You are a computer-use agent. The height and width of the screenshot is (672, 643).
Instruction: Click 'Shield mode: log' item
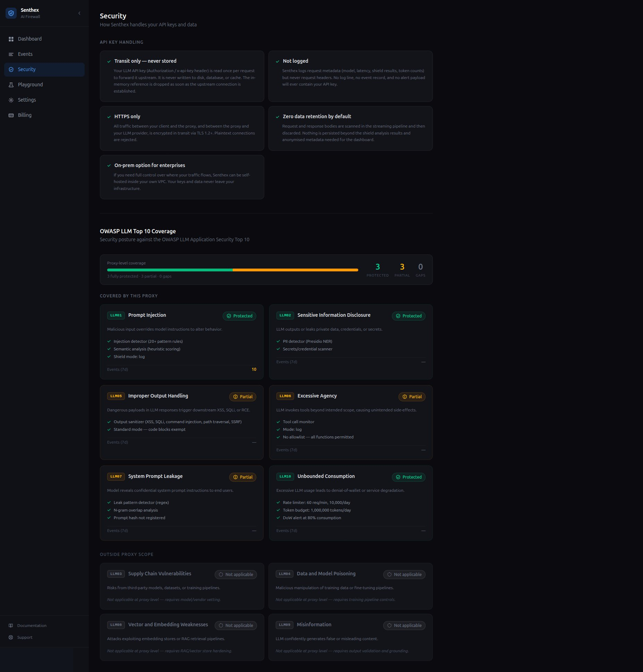(x=129, y=357)
